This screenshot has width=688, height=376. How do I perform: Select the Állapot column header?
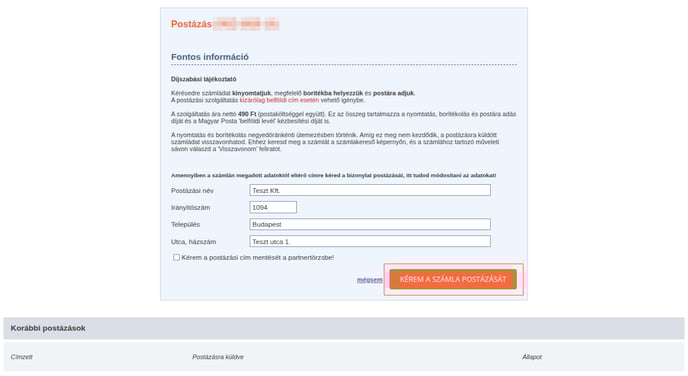tap(532, 357)
